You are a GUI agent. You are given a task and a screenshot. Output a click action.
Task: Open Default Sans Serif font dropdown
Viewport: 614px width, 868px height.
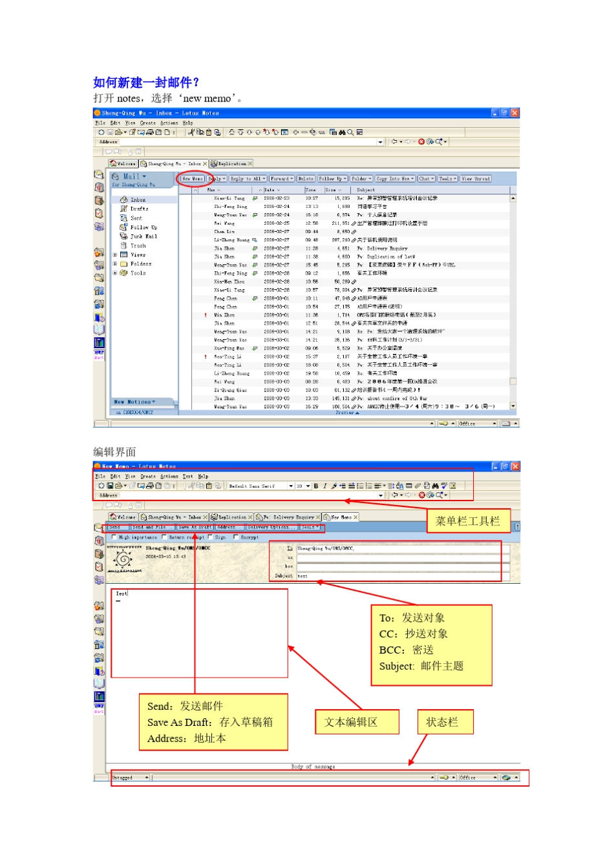pos(291,486)
